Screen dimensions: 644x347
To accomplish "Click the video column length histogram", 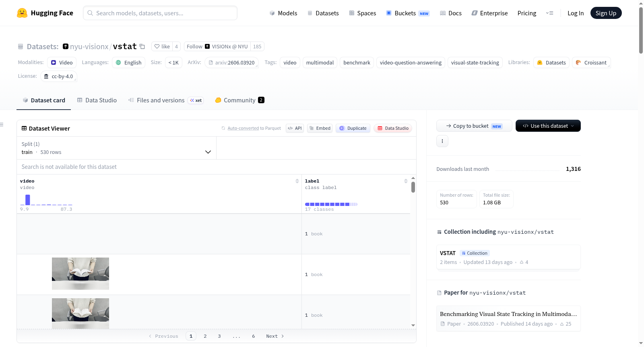I will pyautogui.click(x=46, y=199).
